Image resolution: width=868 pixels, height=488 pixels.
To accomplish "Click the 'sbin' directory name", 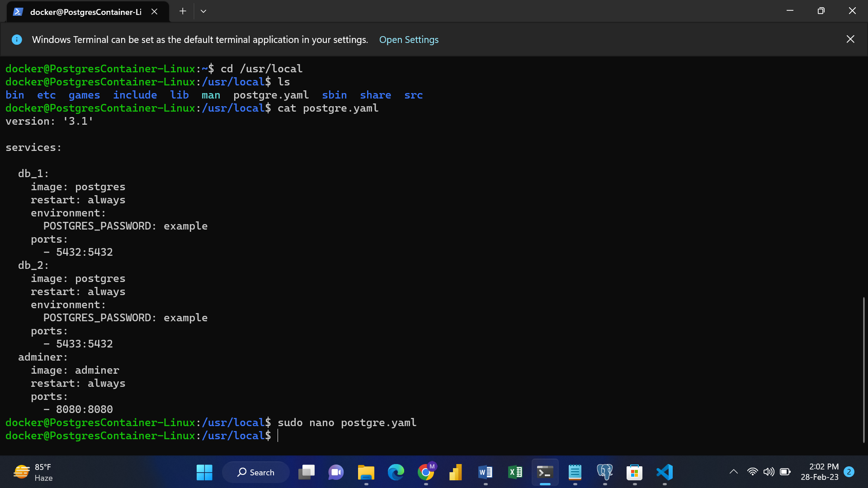I will coord(335,95).
